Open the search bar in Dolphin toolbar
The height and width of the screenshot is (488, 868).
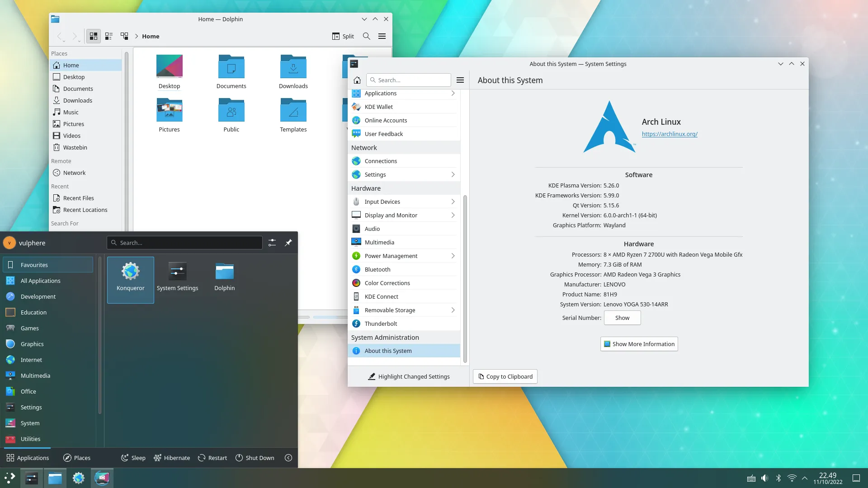366,36
